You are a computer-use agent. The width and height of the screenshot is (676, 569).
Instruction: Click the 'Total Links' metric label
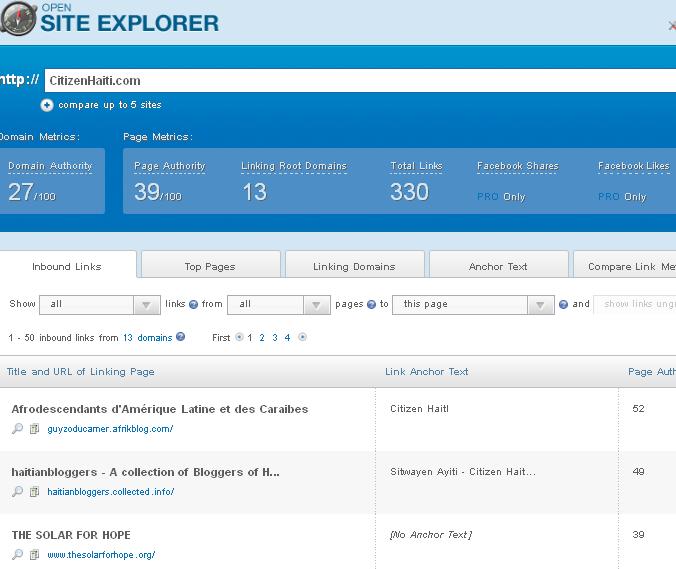tap(416, 166)
